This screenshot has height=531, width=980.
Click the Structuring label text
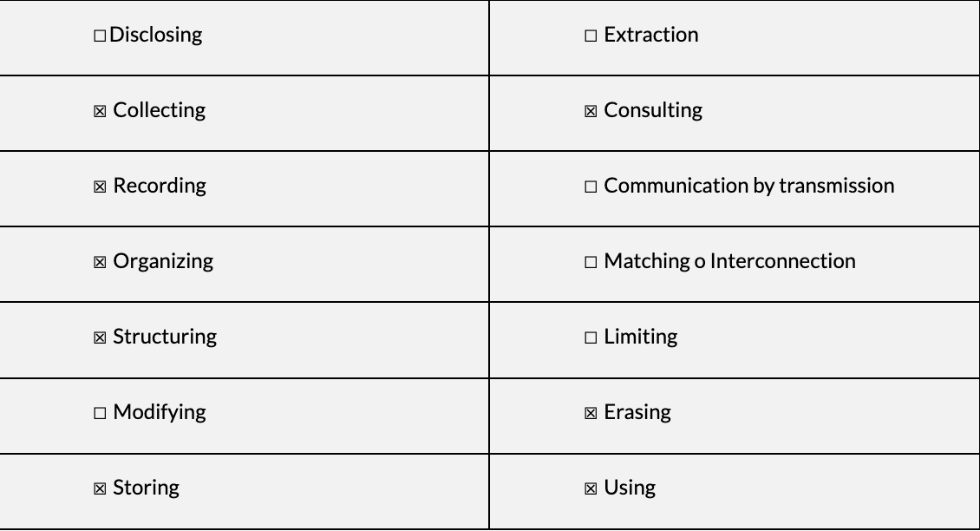point(165,337)
